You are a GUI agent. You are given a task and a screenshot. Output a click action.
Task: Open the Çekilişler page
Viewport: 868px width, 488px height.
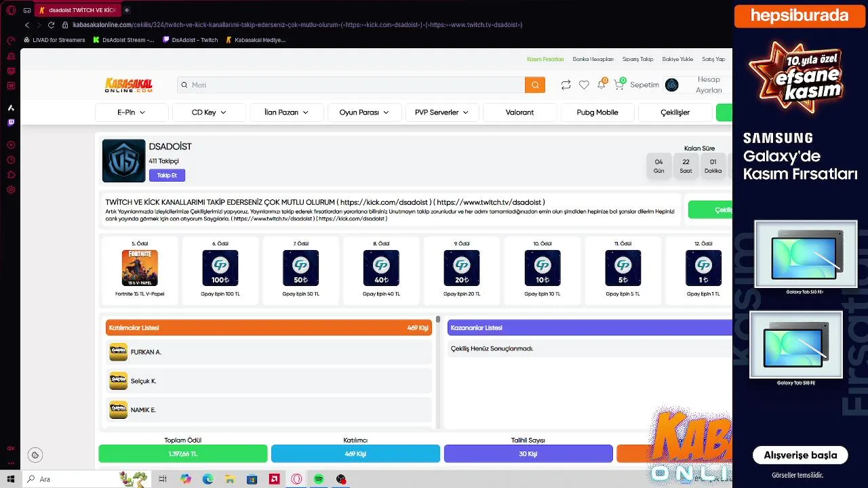[x=675, y=113]
